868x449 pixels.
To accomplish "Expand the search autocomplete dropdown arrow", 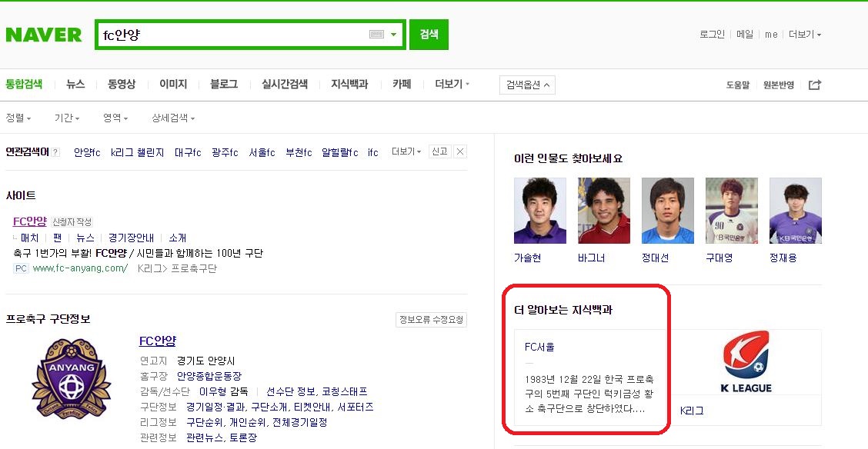I will (x=393, y=35).
